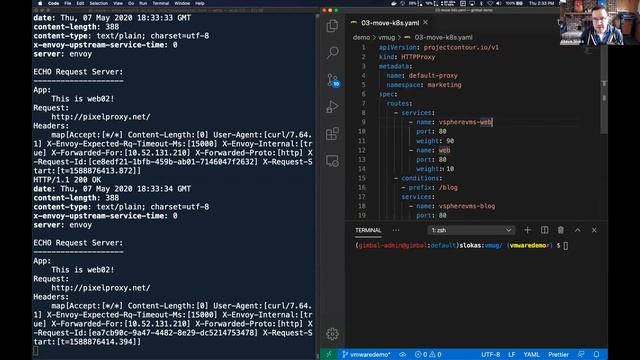Open the Search view in the activity bar
640x360 pixels.
click(x=332, y=52)
